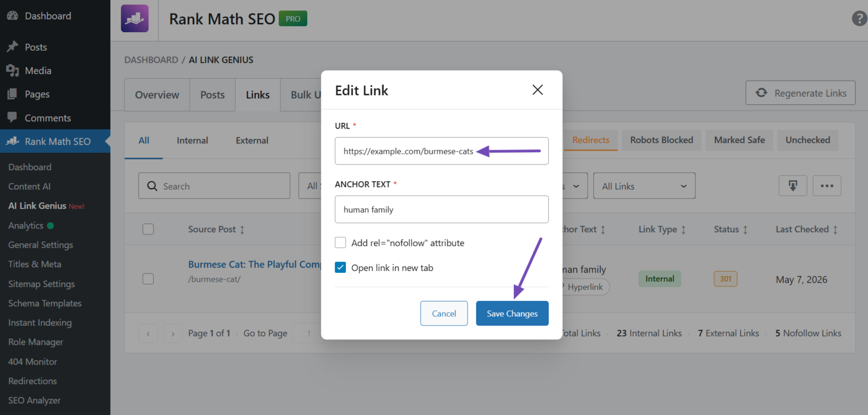Open AI Link Genius in sidebar
This screenshot has height=415, width=868.
point(37,206)
